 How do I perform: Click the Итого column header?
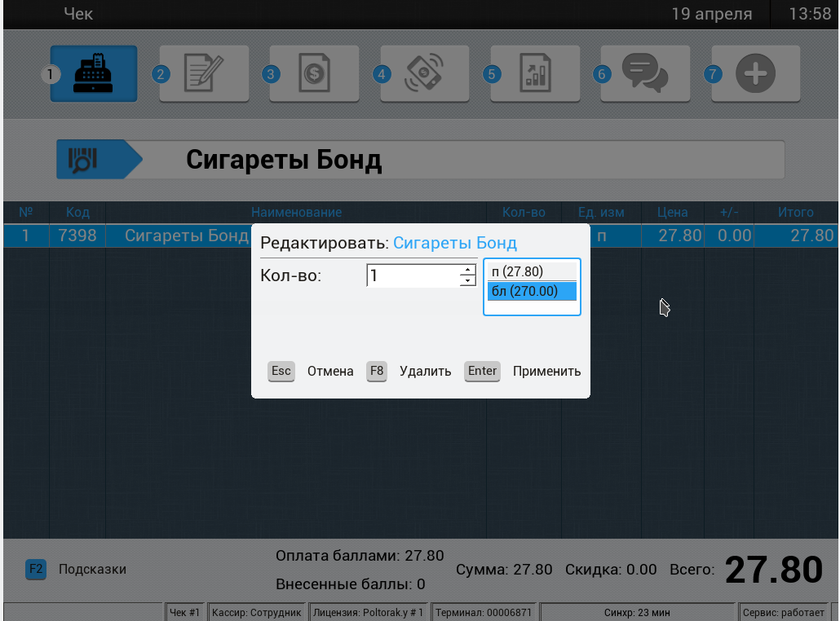coord(795,213)
